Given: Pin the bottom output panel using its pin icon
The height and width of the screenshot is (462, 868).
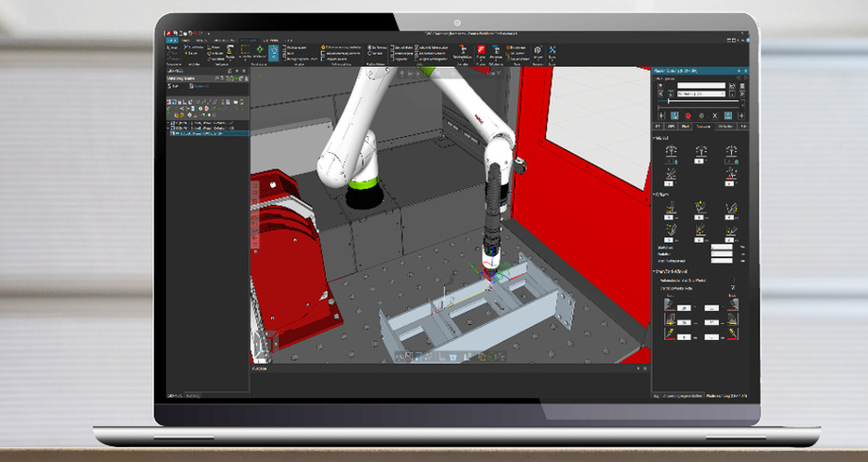Looking at the screenshot, I should coord(638,368).
